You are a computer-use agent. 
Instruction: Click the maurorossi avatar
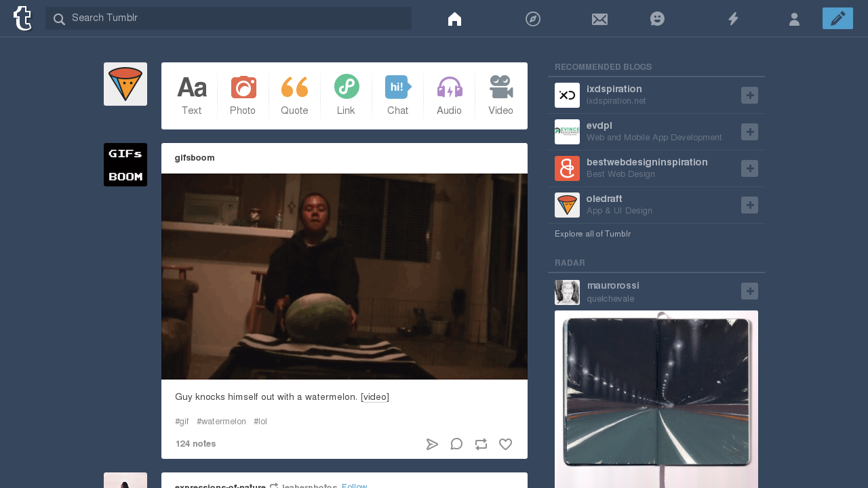(x=567, y=292)
